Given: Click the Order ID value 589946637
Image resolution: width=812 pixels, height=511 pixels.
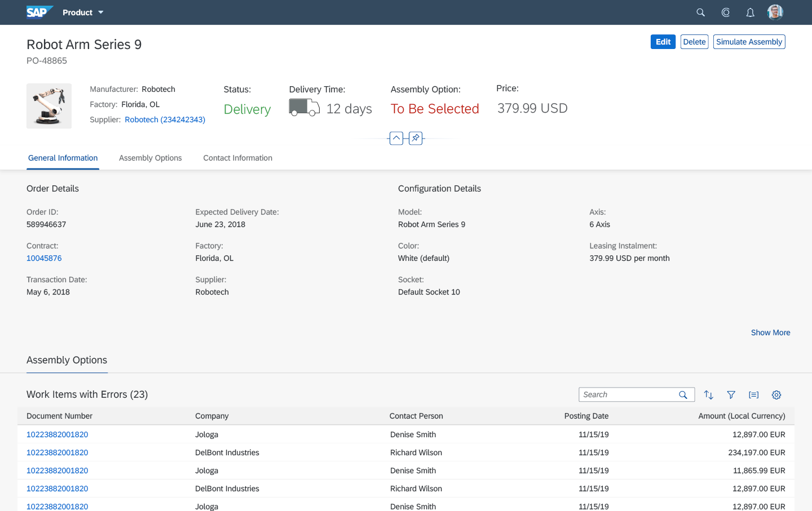Looking at the screenshot, I should point(46,224).
